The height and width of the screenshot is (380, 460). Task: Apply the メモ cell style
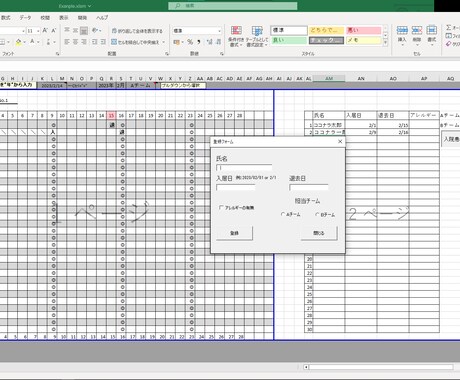[x=363, y=40]
